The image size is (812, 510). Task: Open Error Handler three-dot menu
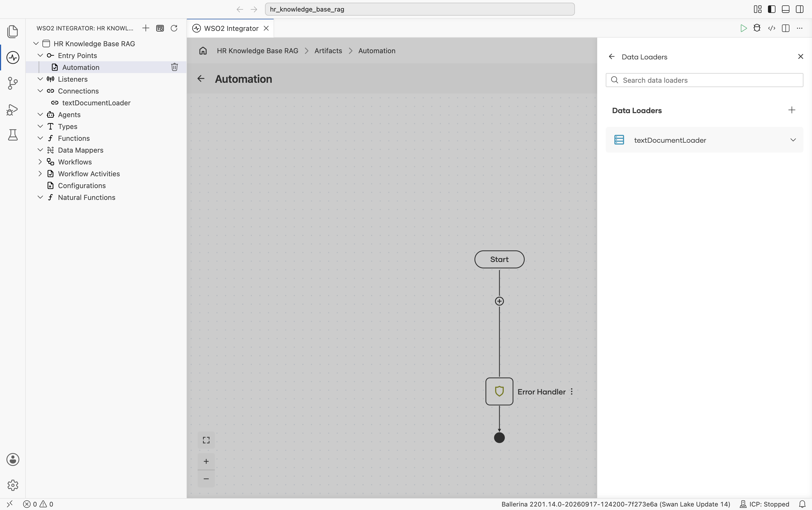(571, 391)
